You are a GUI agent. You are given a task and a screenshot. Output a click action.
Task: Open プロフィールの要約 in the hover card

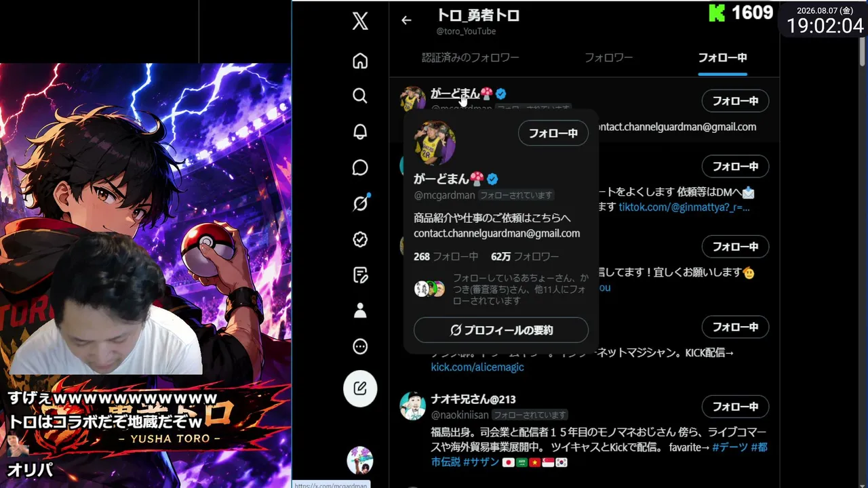pos(501,330)
